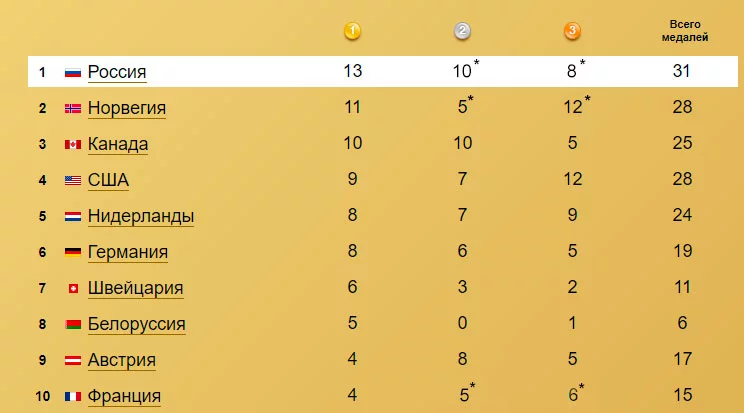Open the Швейцария country link
This screenshot has width=744, height=413.
click(136, 288)
